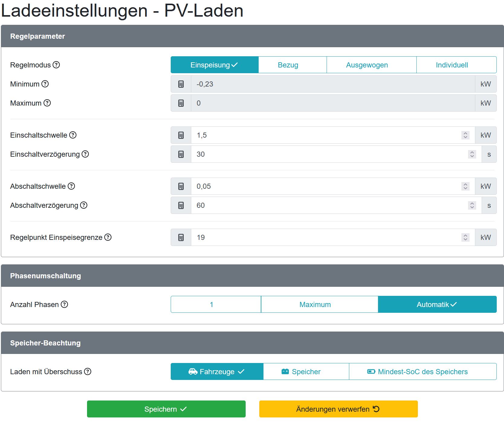Click calculator icon in Minimum row
The height and width of the screenshot is (425, 504).
click(x=181, y=84)
